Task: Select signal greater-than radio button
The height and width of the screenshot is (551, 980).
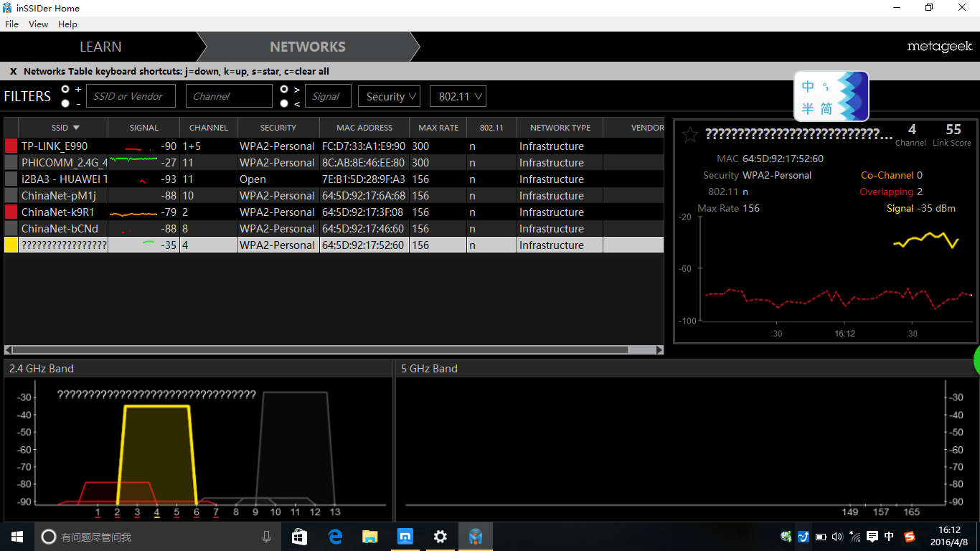Action: pyautogui.click(x=284, y=89)
